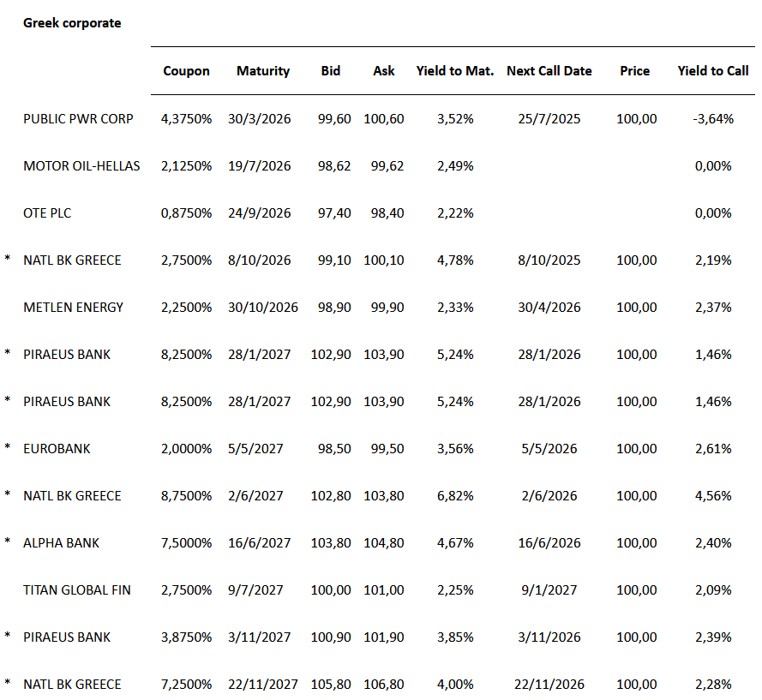The image size is (762, 700).
Task: Select the Ask column header
Action: tap(384, 71)
